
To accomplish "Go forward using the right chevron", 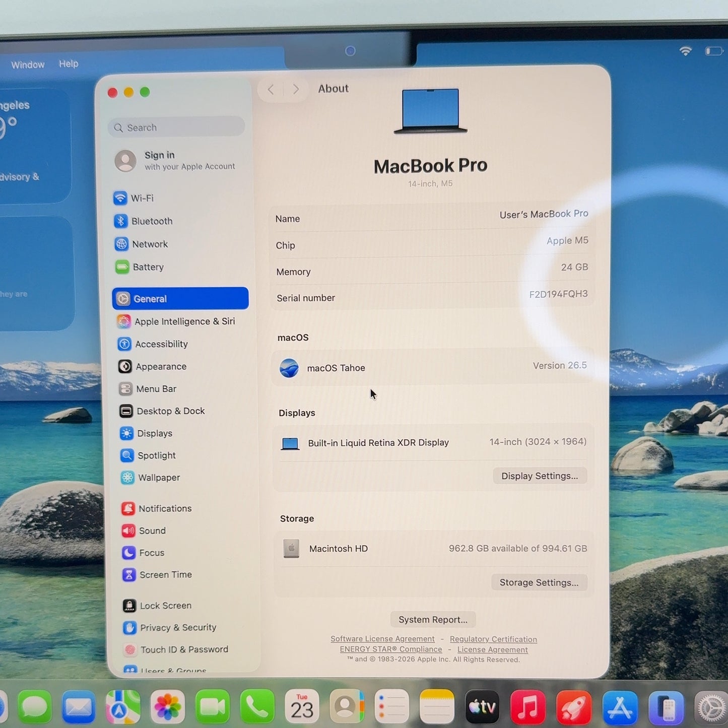I will pyautogui.click(x=296, y=90).
